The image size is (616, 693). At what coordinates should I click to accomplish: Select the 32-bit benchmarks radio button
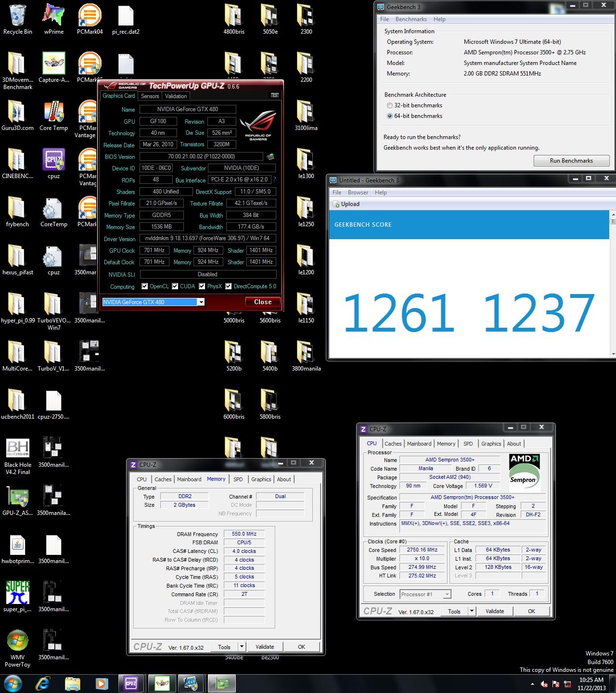pyautogui.click(x=390, y=105)
